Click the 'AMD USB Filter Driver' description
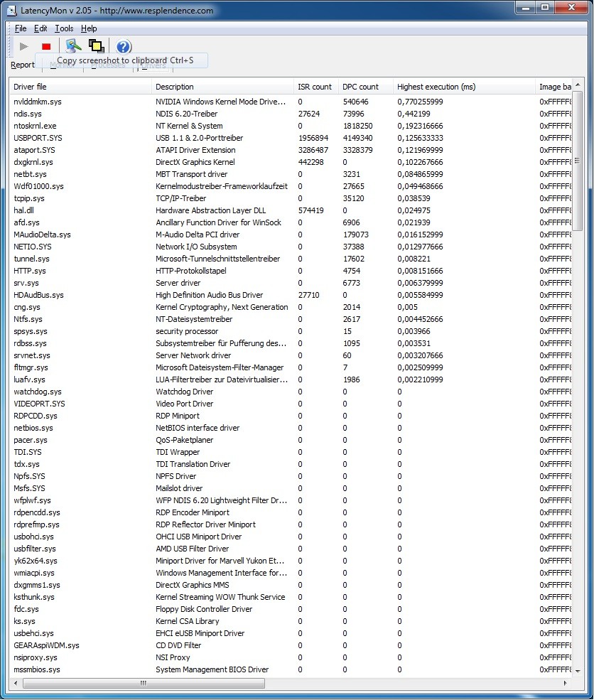 tap(193, 549)
